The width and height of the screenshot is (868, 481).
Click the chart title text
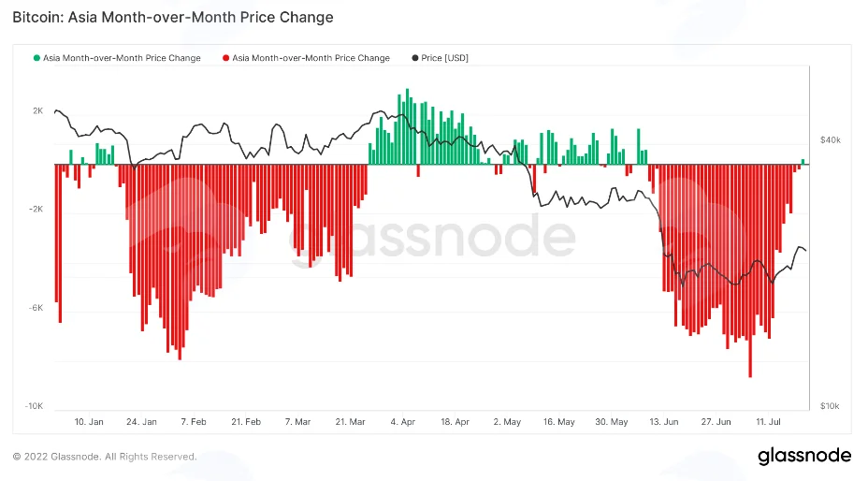click(x=173, y=17)
